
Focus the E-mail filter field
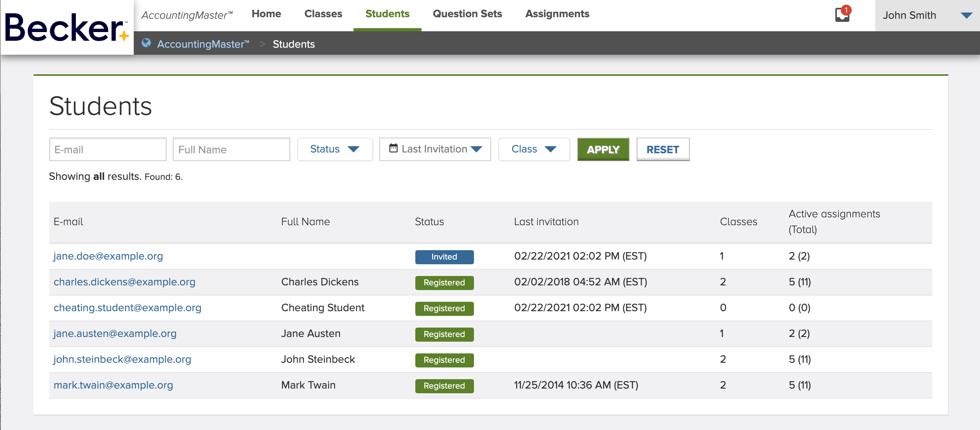pos(108,149)
